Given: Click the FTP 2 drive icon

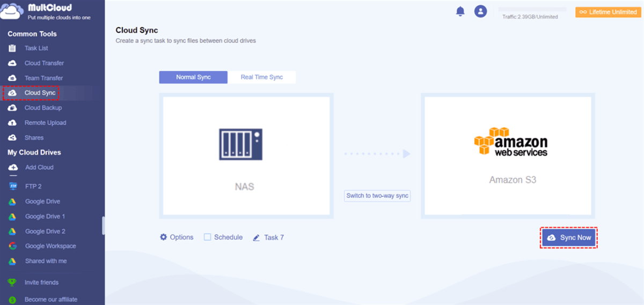Looking at the screenshot, I should coord(13,187).
